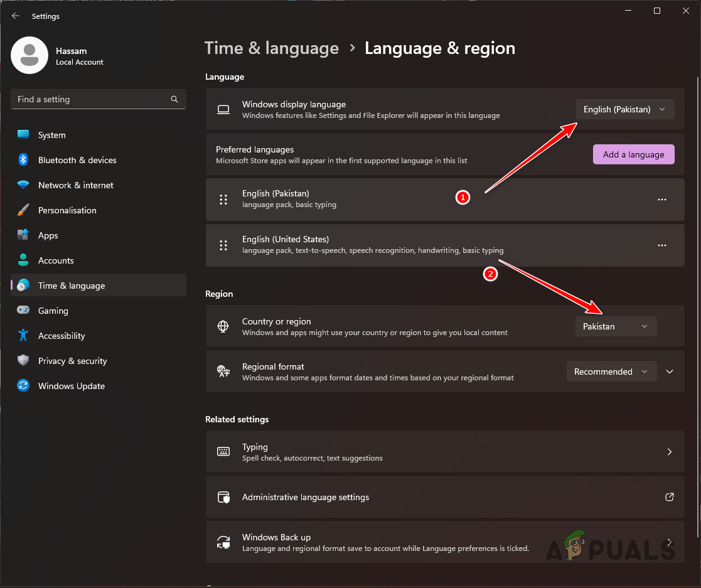
Task: Select Accounts in the sidebar
Action: [x=55, y=260]
